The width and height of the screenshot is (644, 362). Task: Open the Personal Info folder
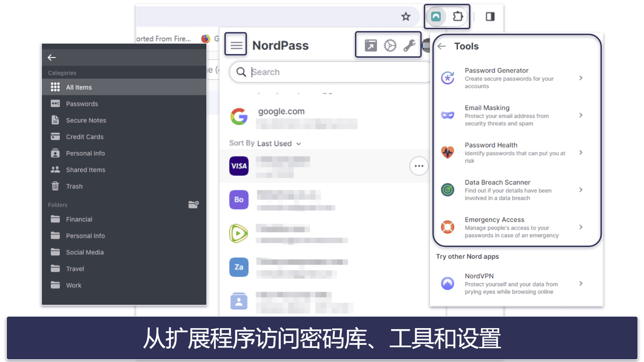[124, 236]
